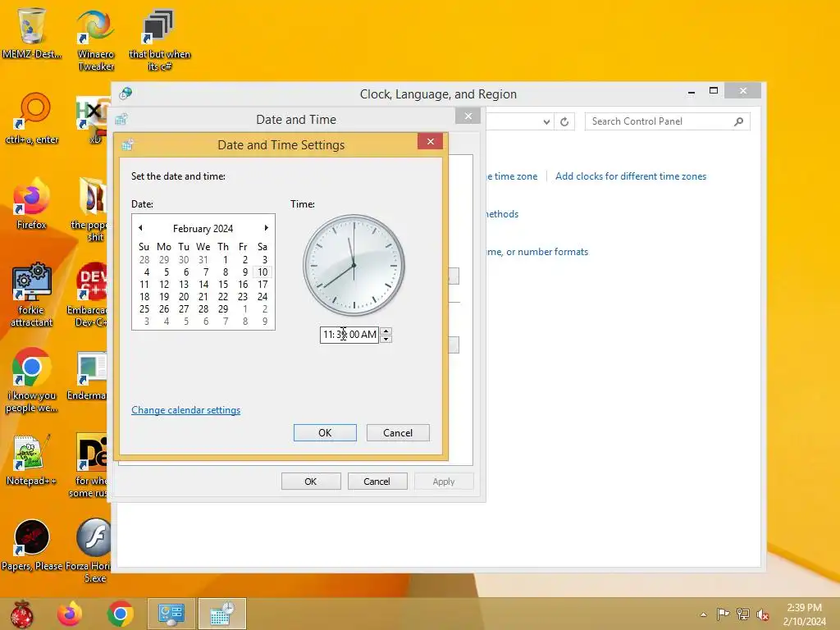Open the input methods link in Control Panel

pyautogui.click(x=503, y=214)
